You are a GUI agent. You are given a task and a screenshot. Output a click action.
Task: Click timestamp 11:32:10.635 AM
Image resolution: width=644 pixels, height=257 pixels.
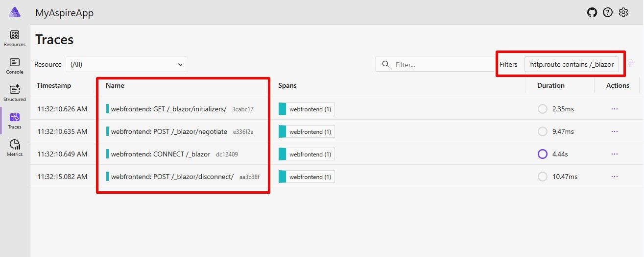pyautogui.click(x=62, y=131)
